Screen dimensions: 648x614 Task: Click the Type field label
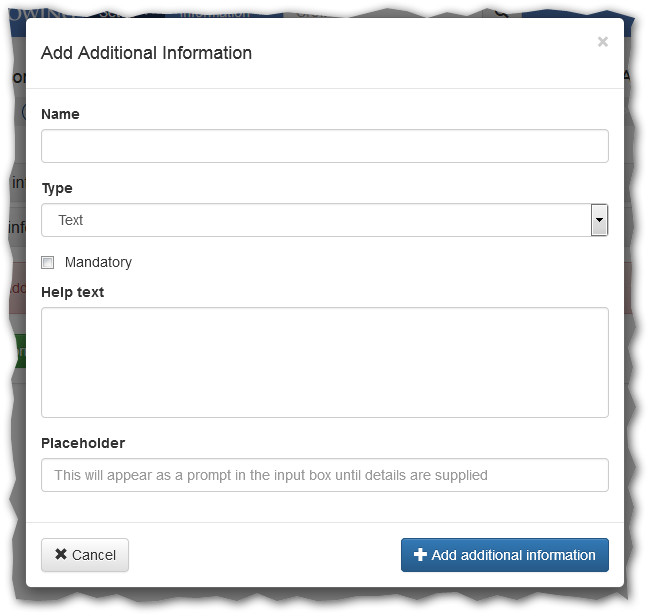pos(57,188)
